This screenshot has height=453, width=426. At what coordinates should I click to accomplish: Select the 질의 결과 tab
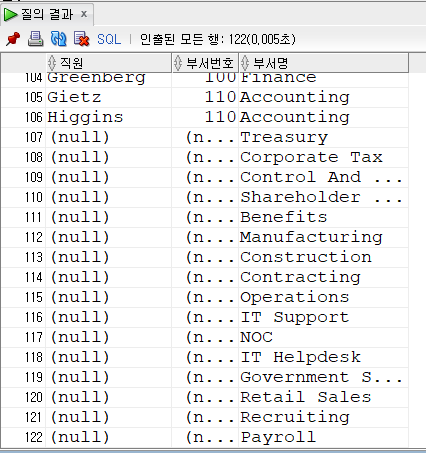(x=47, y=14)
